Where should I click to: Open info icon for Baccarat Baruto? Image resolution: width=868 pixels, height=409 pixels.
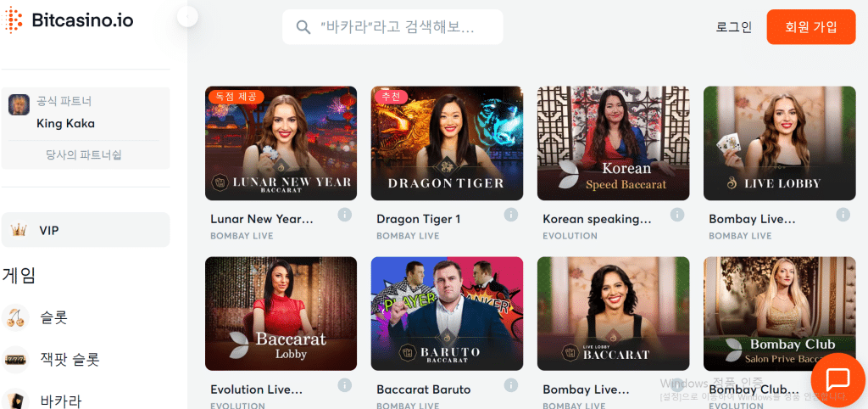coord(510,385)
